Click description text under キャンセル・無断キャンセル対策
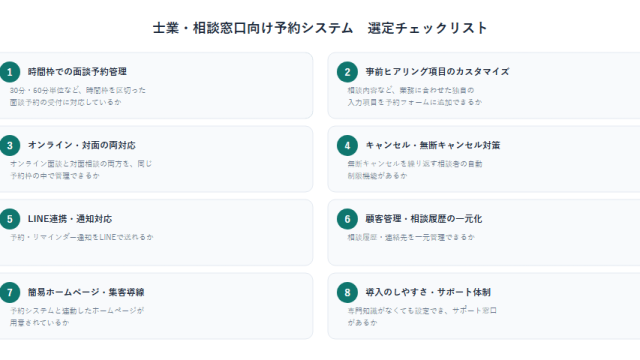 (415, 170)
